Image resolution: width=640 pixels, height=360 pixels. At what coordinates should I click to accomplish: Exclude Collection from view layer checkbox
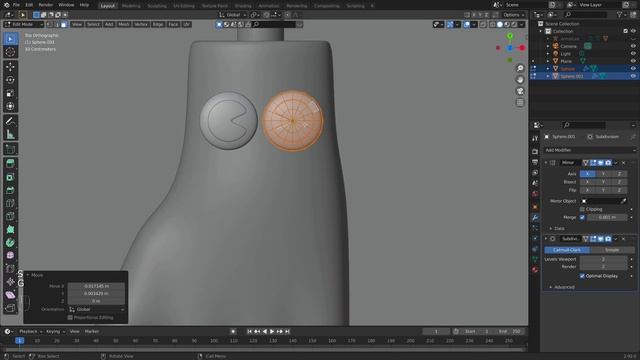point(626,31)
